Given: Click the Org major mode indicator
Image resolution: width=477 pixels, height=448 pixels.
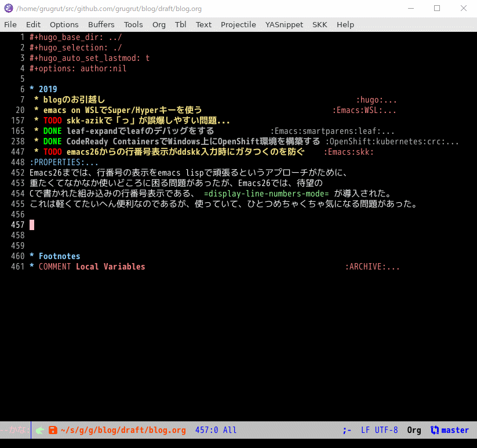Looking at the screenshot, I should tap(414, 430).
